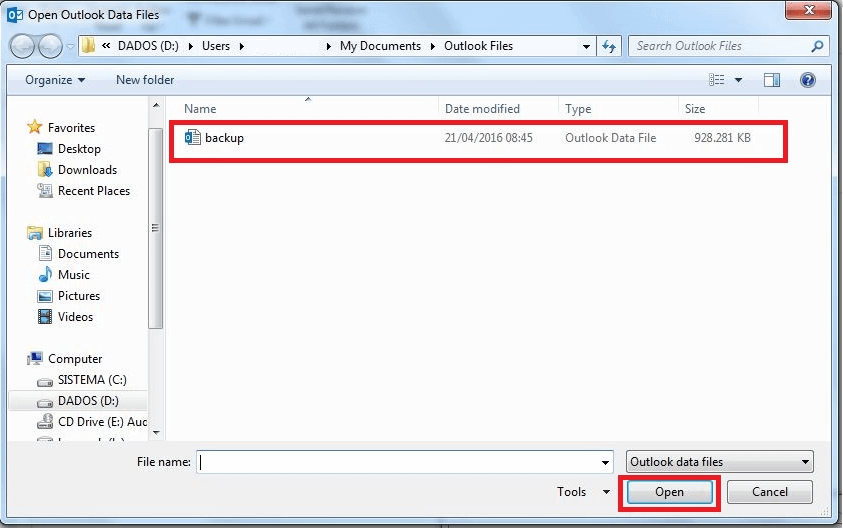
Task: Click the Libraries icon
Action: point(35,232)
